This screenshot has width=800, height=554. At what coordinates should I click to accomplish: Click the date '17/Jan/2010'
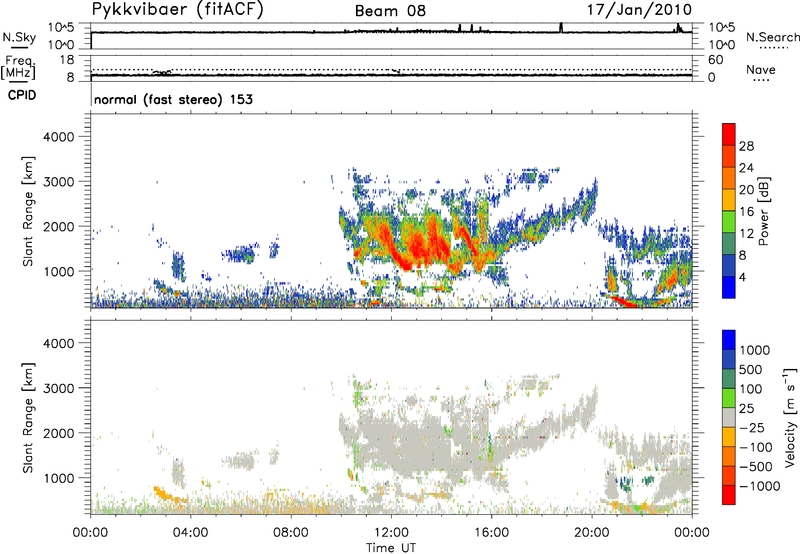(x=639, y=9)
